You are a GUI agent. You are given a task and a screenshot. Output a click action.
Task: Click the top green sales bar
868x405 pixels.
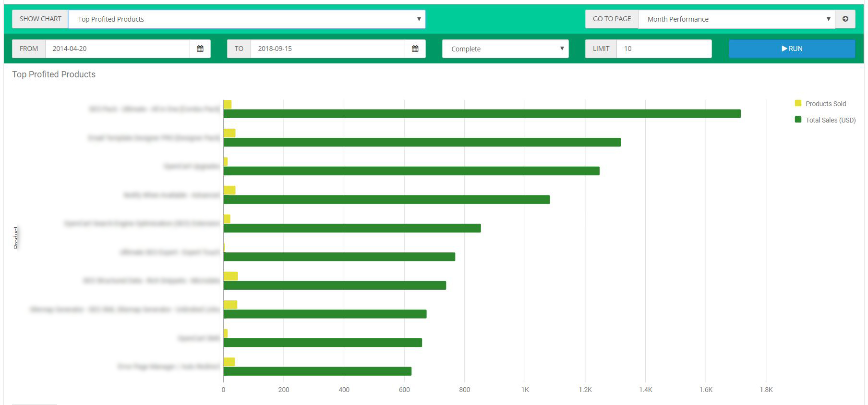pyautogui.click(x=482, y=114)
